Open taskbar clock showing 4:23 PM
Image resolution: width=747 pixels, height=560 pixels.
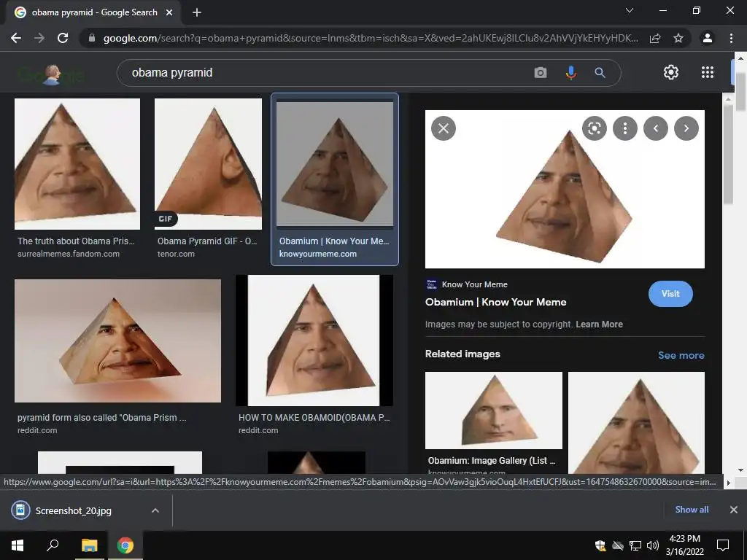684,545
